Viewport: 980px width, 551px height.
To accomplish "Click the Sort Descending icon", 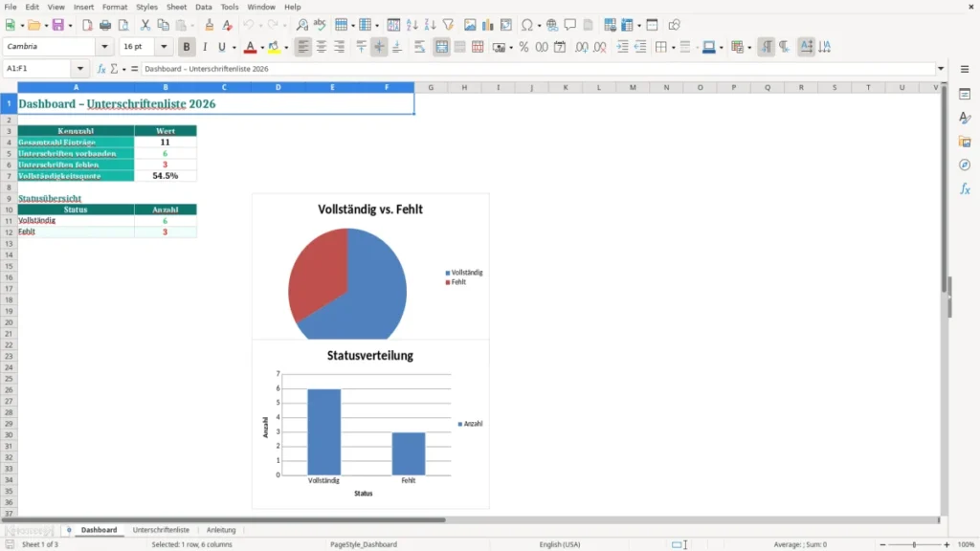I will pyautogui.click(x=430, y=25).
